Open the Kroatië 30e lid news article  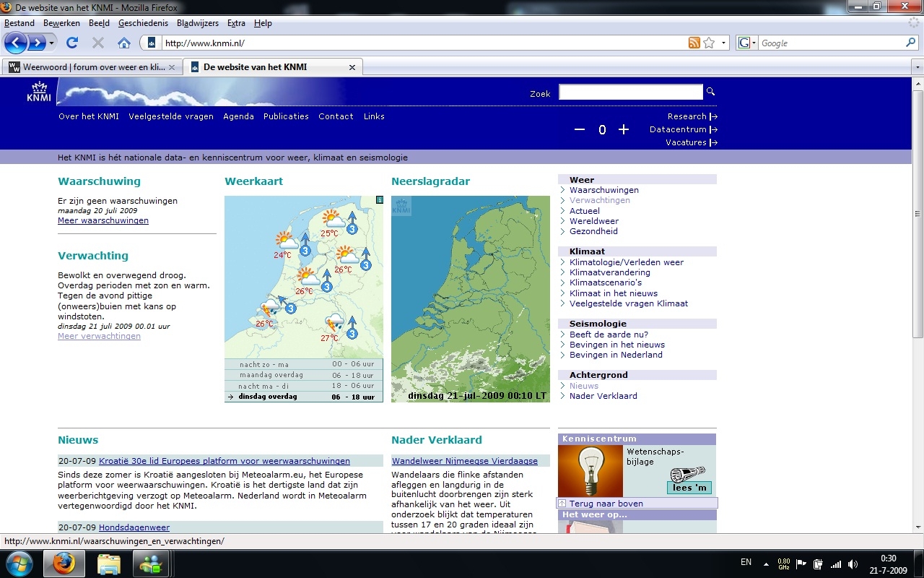224,461
